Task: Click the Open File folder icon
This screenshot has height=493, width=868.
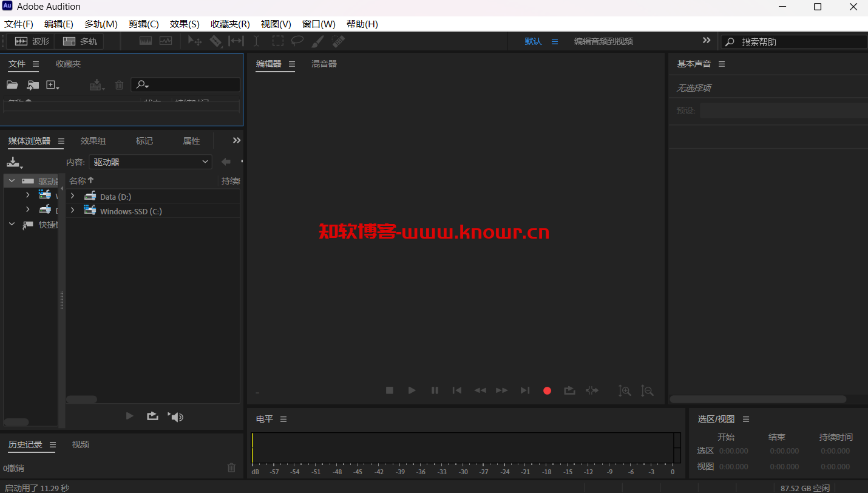Action: pos(12,85)
